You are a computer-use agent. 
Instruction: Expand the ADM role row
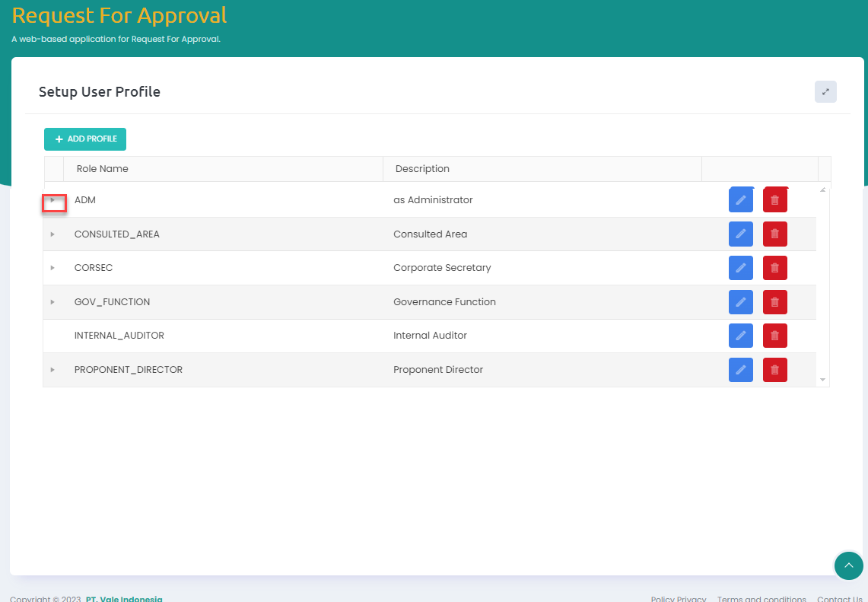[x=52, y=200]
